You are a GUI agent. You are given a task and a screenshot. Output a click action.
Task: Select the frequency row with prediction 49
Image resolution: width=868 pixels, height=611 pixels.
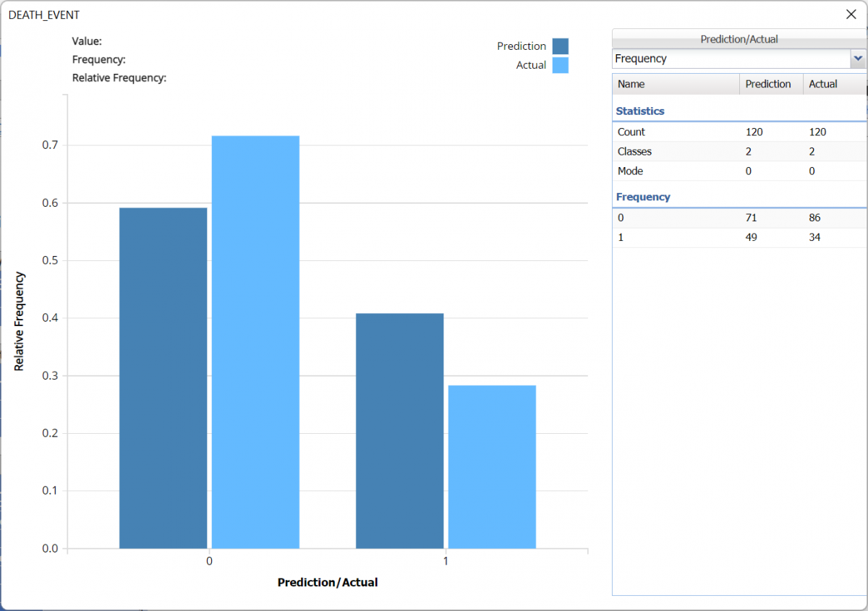click(x=738, y=237)
